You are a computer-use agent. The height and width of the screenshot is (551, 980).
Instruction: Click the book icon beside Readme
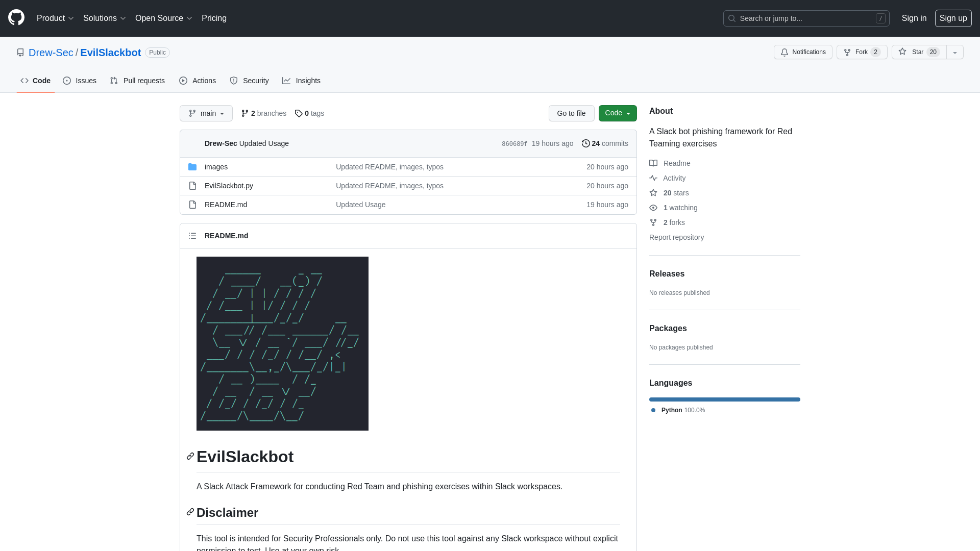pyautogui.click(x=653, y=163)
